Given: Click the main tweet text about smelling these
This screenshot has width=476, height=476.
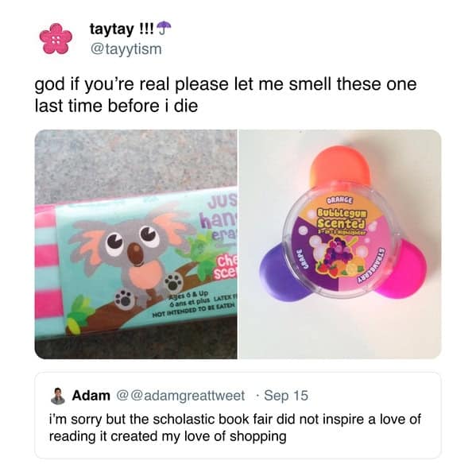Looking at the screenshot, I should point(226,95).
